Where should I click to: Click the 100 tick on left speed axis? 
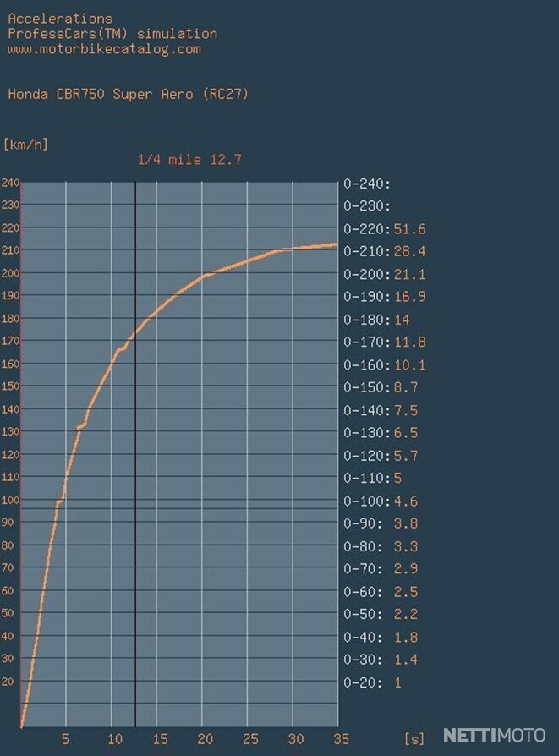click(9, 500)
